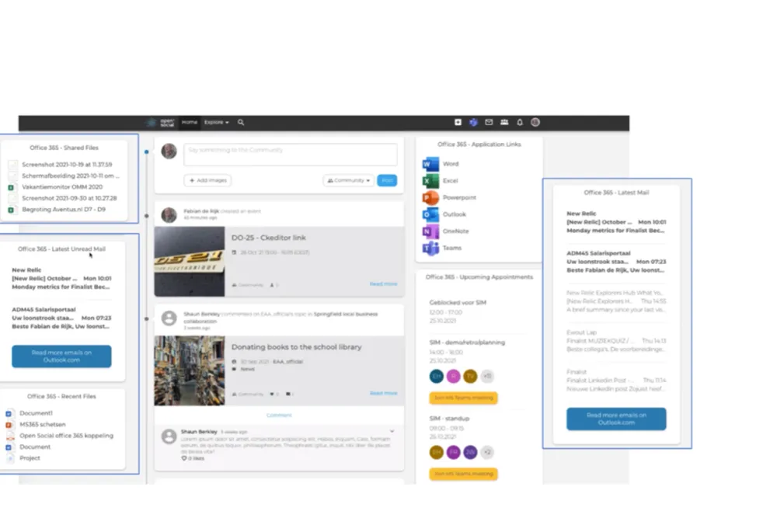Click the plus create icon in navbar
777x532 pixels.
tap(458, 123)
